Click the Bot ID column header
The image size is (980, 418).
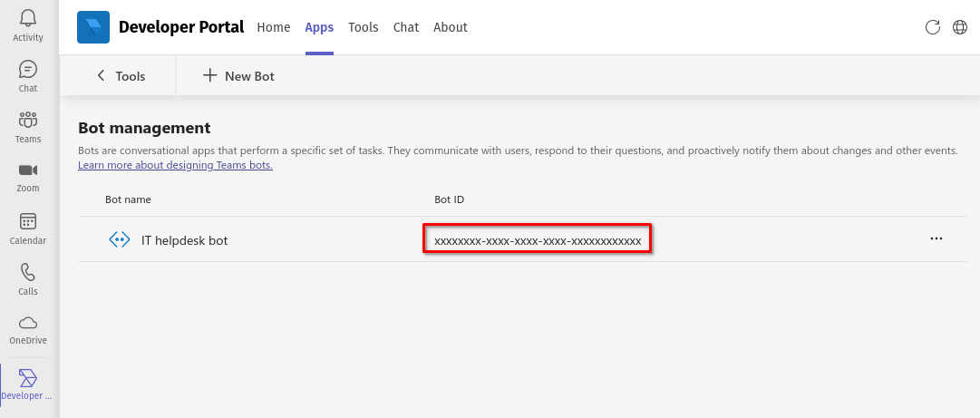tap(450, 199)
